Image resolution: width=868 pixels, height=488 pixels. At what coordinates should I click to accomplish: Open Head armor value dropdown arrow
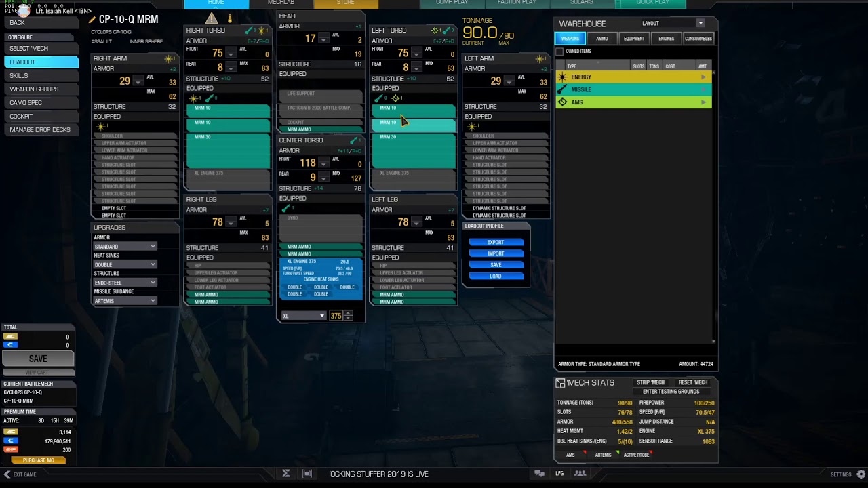click(323, 39)
